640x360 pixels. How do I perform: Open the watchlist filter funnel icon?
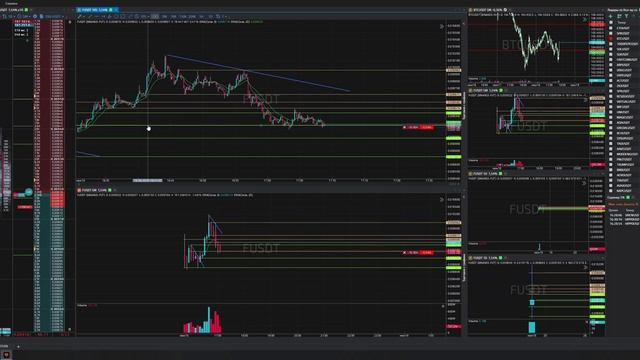[x=627, y=16]
